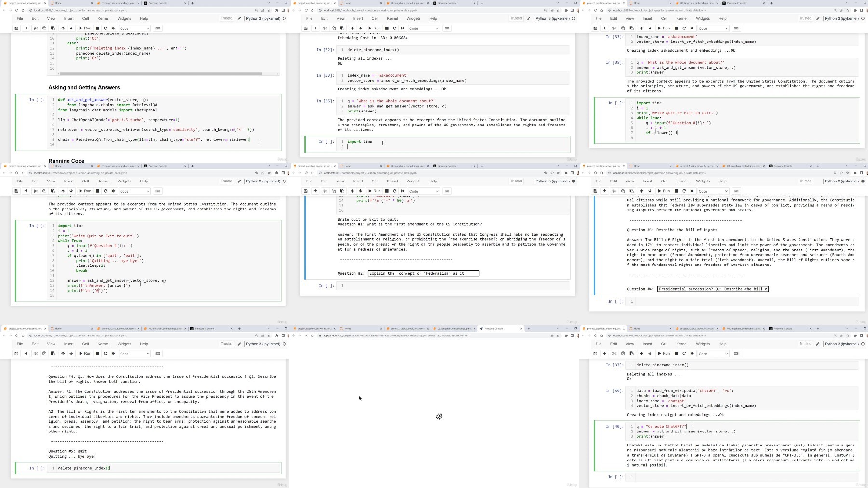Restart and run all in 'Ce este ChatGPT?' window

pos(692,353)
